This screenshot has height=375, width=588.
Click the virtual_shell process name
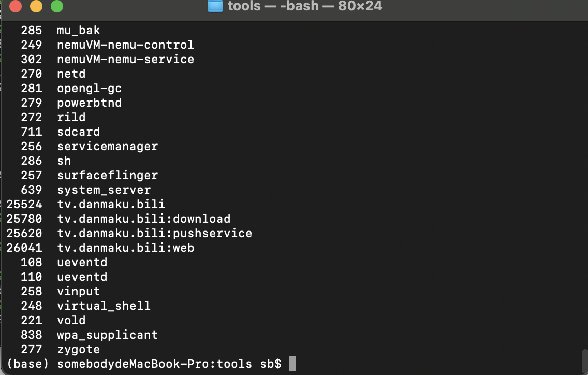104,306
